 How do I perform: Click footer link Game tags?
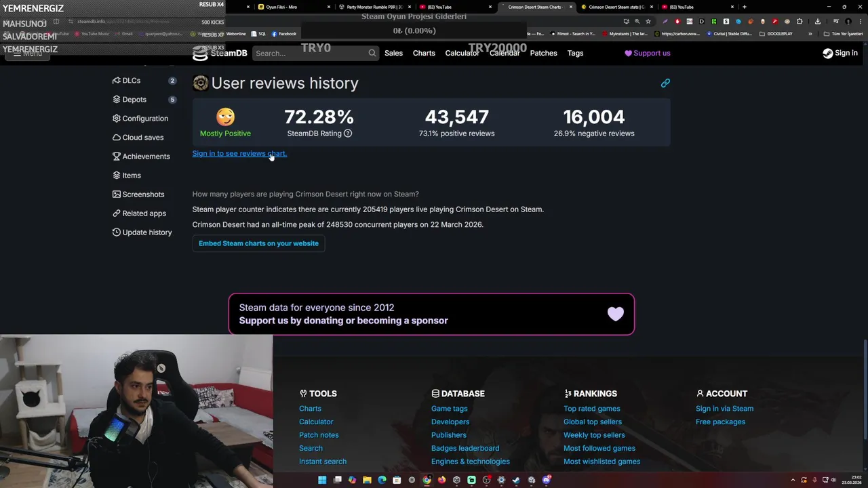[449, 409]
